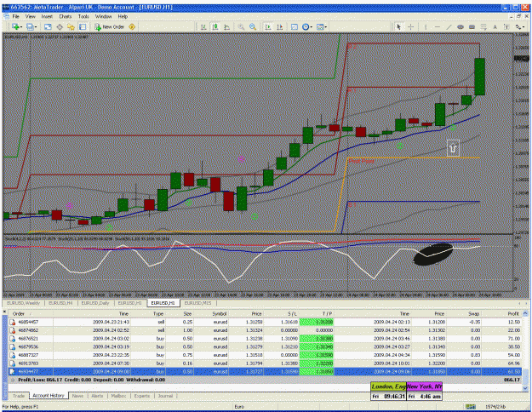Toggle the Auto Scroll chart icon
The height and width of the screenshot is (412, 532).
268,26
